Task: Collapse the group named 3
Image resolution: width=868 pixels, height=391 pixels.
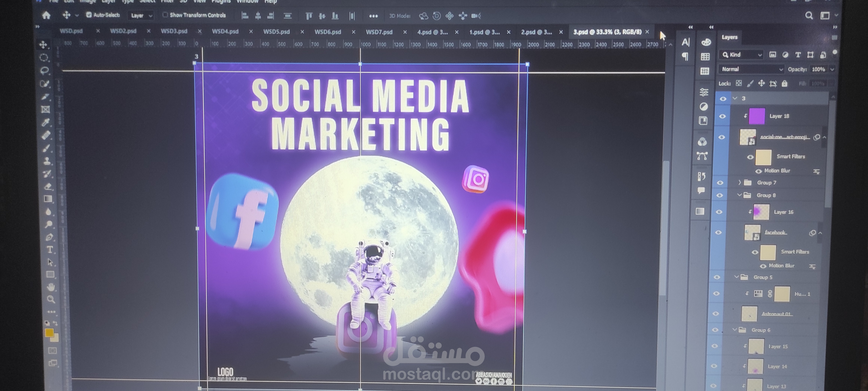Action: click(735, 98)
